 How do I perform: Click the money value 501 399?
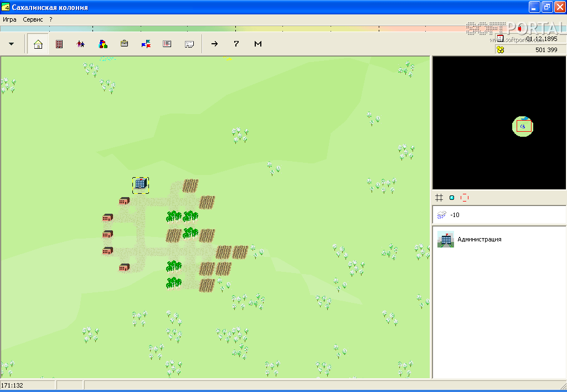click(x=547, y=50)
